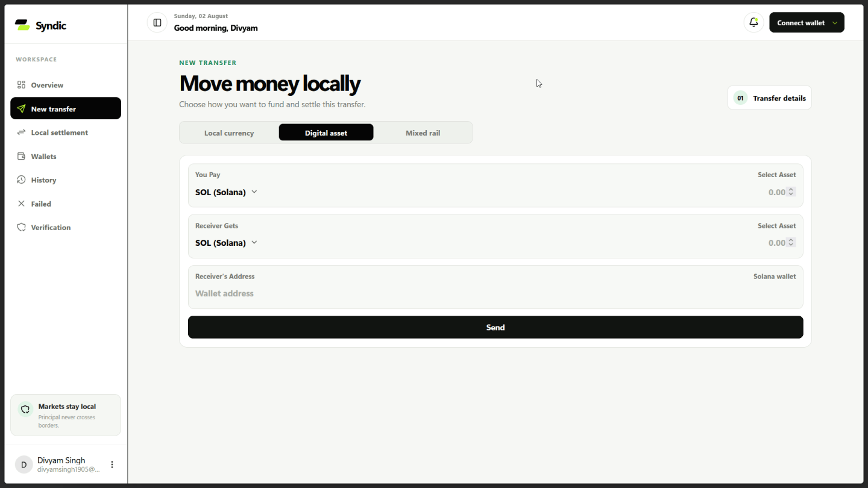Select the Digital asset tab
The image size is (868, 488).
coord(326,133)
